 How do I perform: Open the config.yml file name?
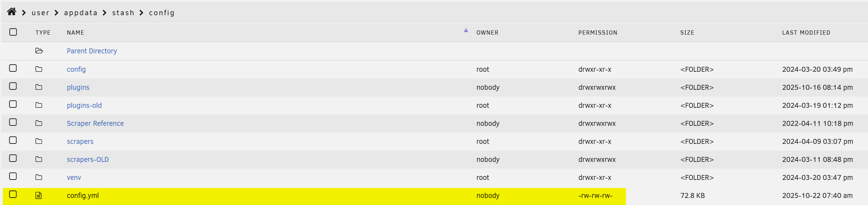pyautogui.click(x=83, y=195)
